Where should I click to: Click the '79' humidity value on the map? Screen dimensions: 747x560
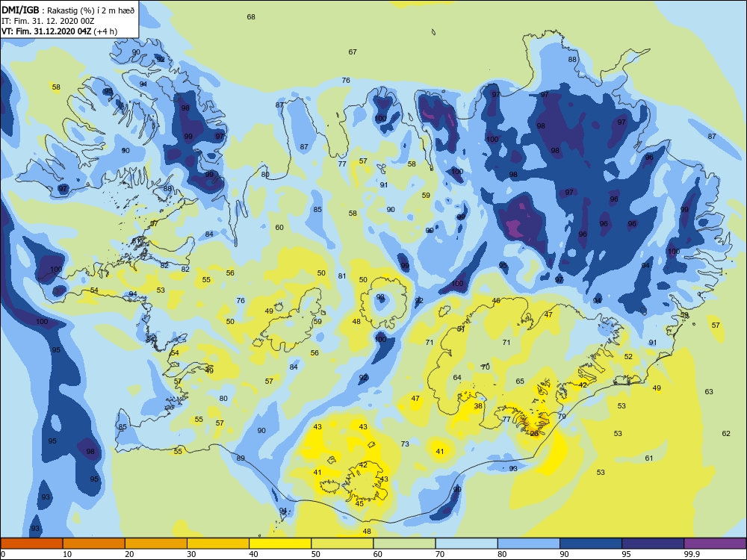pos(562,416)
